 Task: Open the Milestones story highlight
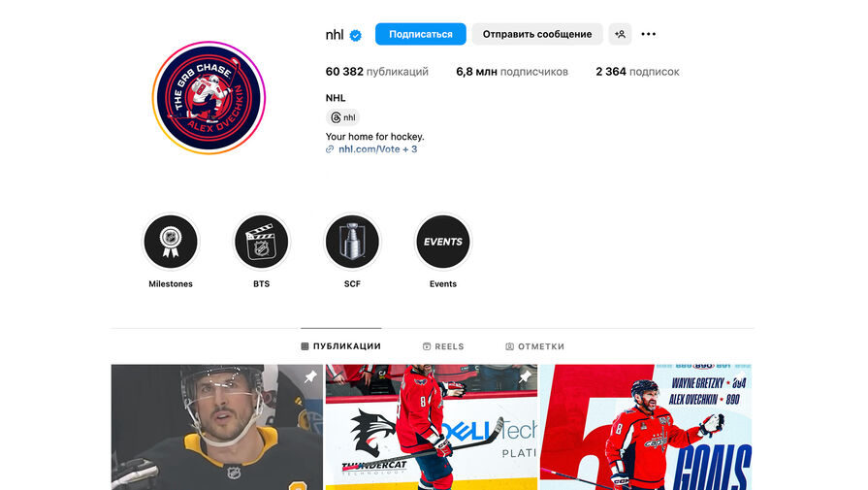[x=171, y=242]
